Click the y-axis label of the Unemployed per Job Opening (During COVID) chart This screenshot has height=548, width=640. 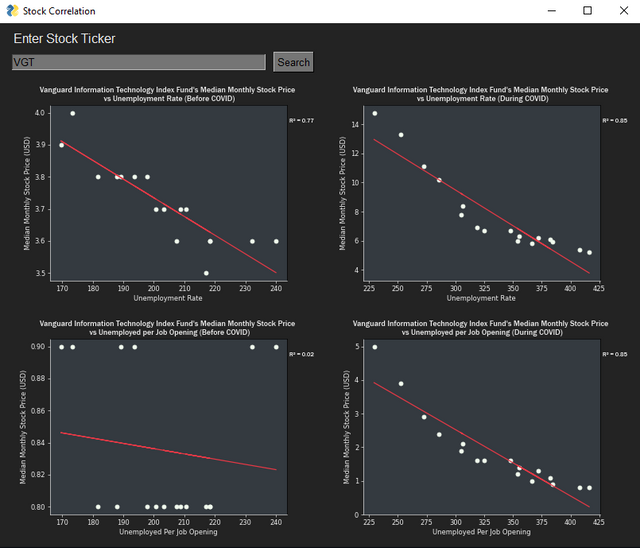[x=347, y=427]
